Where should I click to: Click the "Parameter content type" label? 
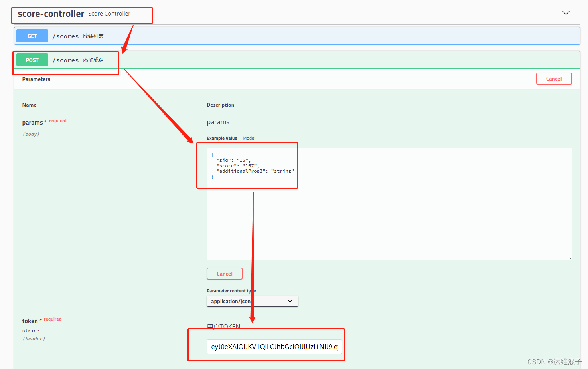231,291
